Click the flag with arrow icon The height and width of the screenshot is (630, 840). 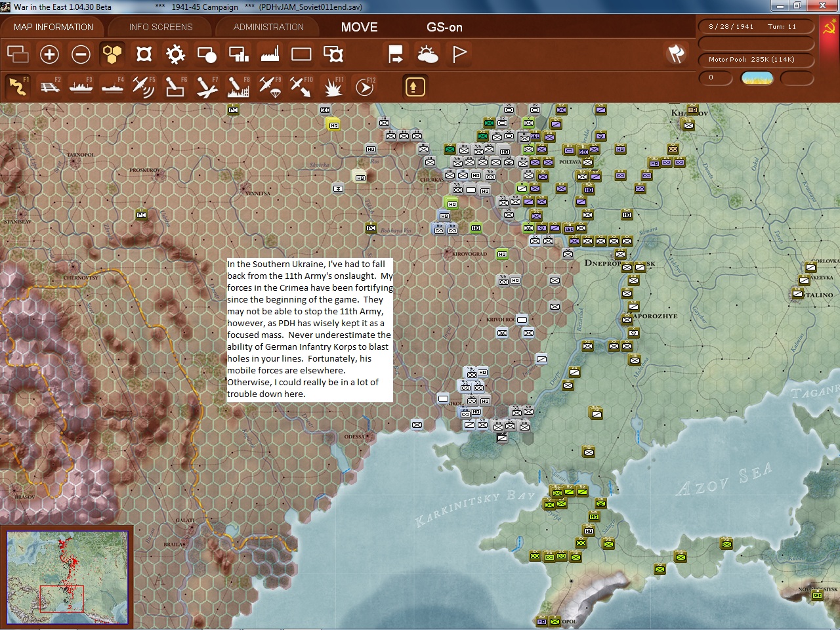[x=396, y=54]
